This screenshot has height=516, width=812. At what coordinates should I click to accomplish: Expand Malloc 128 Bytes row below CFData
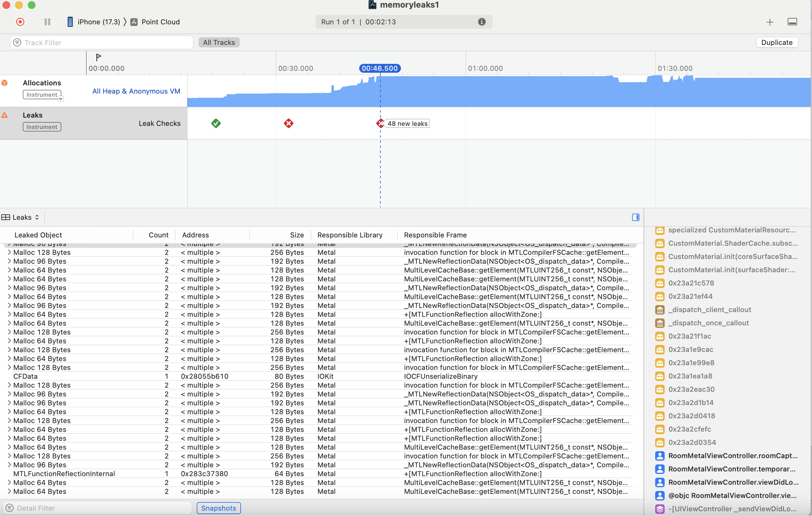point(9,385)
